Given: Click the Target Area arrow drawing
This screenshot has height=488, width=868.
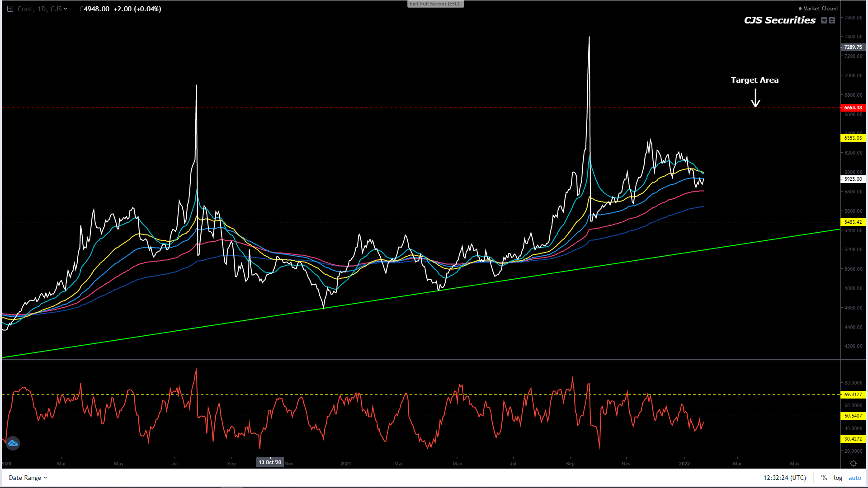Looking at the screenshot, I should click(755, 98).
